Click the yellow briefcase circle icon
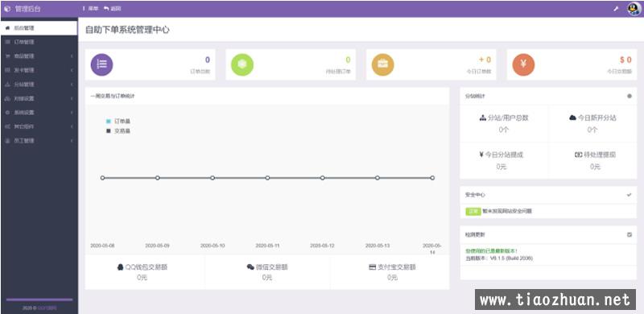The image size is (644, 314). pyautogui.click(x=383, y=64)
